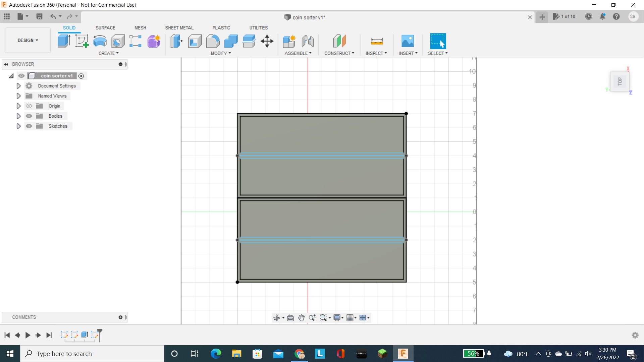This screenshot has height=362, width=644.
Task: Select the Measure tool under Inspect
Action: coord(376,41)
